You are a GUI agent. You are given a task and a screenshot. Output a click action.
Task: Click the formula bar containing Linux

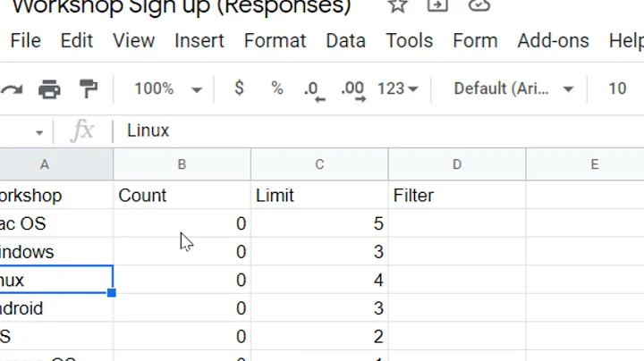click(358, 130)
